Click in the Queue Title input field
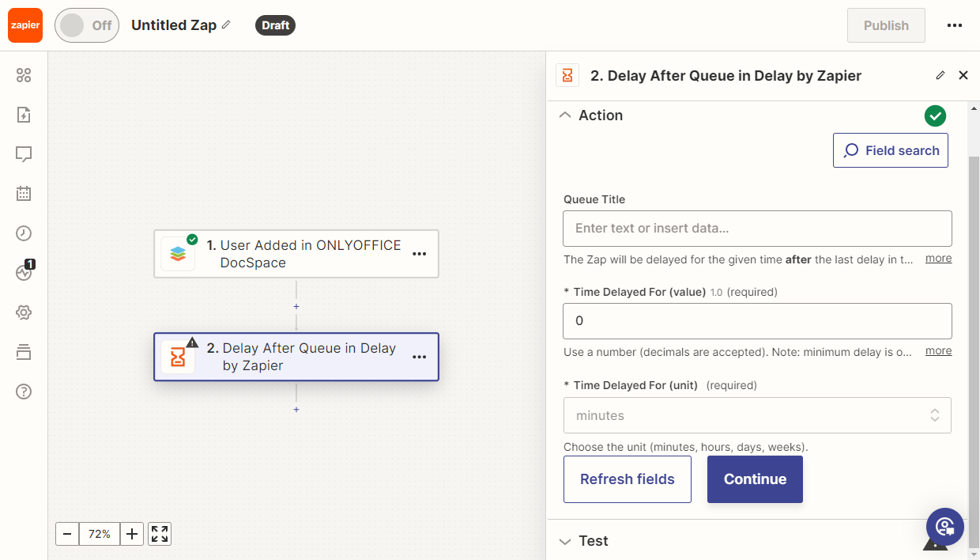 tap(756, 229)
